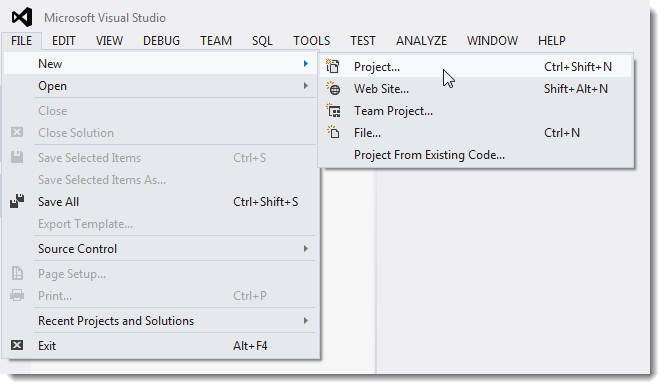Viewport: 665px width, 389px height.
Task: Open the EDIT menu
Action: pyautogui.click(x=64, y=41)
